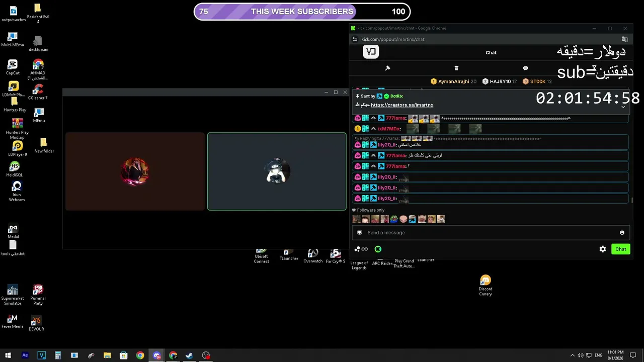
Task: Select STOOK in gift leaderboard
Action: click(x=538, y=81)
